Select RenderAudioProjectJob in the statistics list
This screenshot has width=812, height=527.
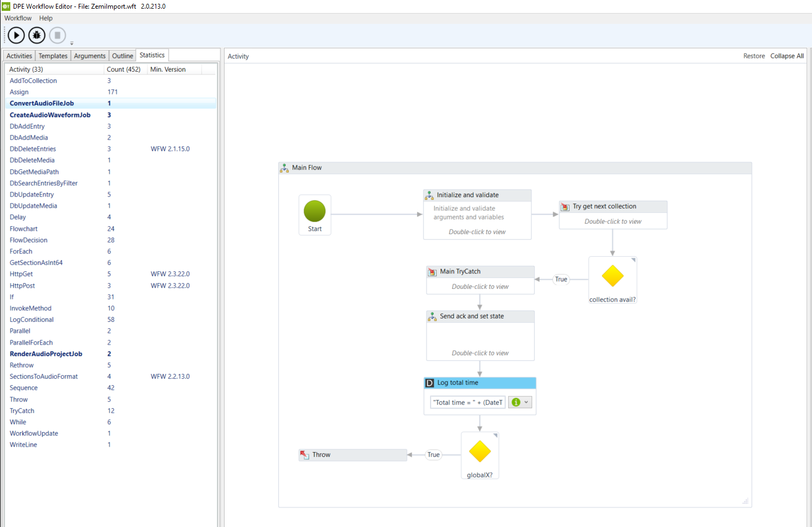click(46, 354)
